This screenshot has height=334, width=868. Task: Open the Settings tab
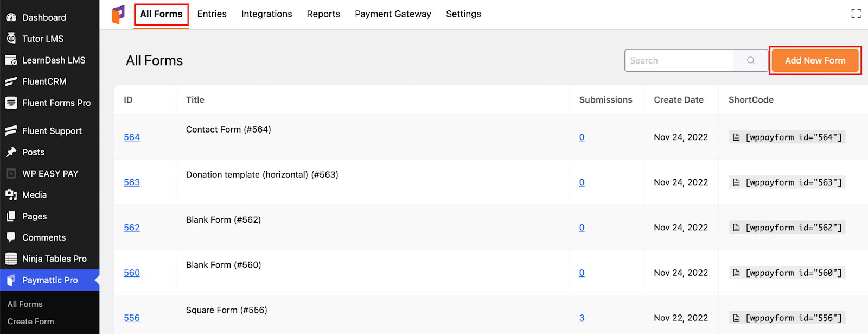coord(463,14)
